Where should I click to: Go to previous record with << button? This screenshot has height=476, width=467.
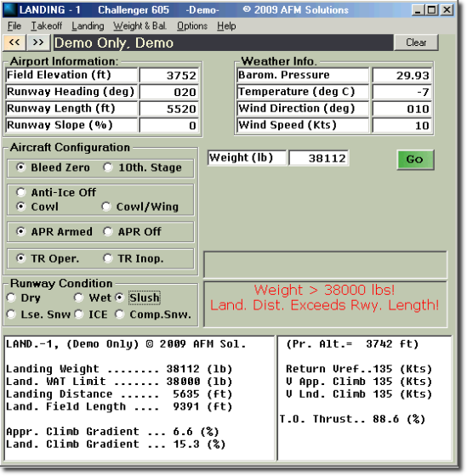[x=14, y=42]
